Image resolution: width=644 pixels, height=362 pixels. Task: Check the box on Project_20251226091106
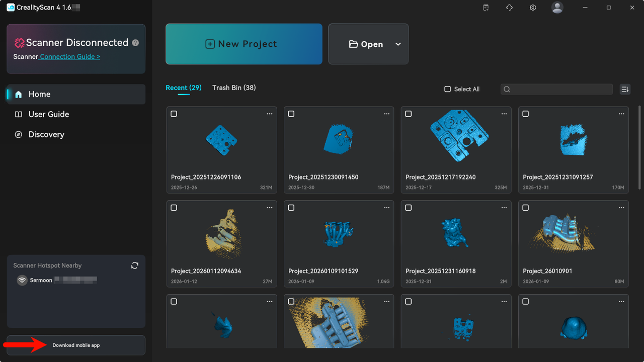[174, 114]
